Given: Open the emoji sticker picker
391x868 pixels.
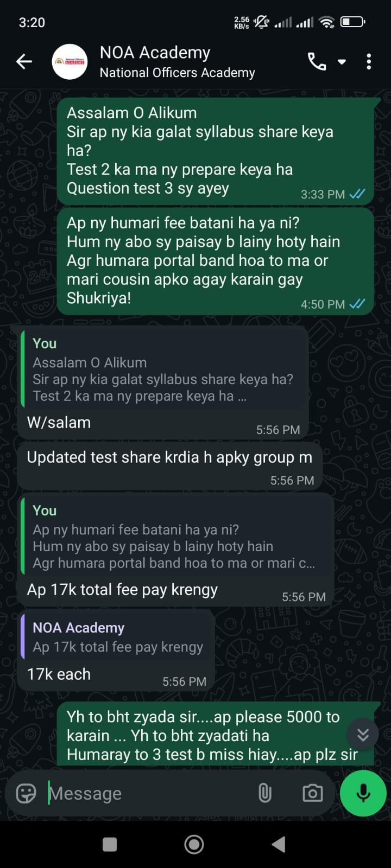Looking at the screenshot, I should pyautogui.click(x=26, y=793).
